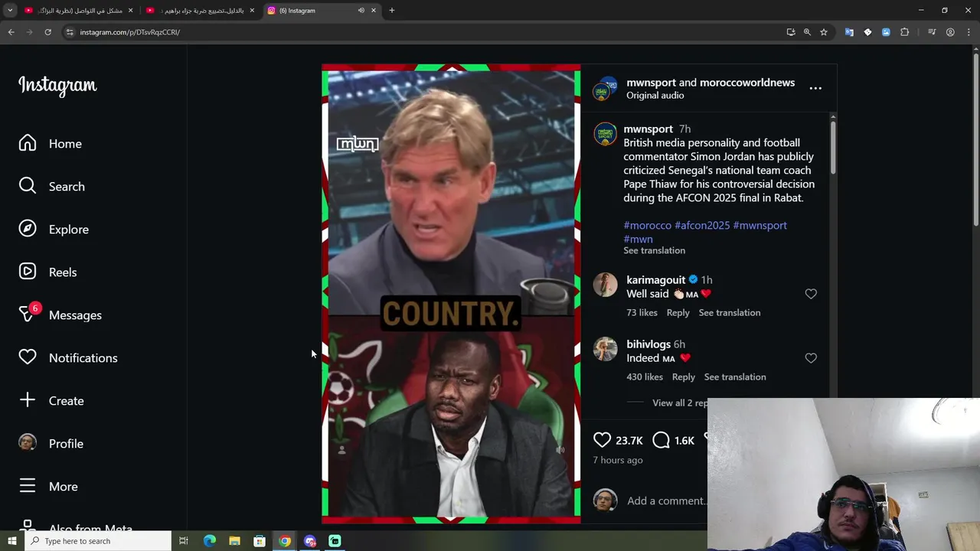Go to Explore page
Image resolution: width=980 pixels, height=551 pixels.
pos(54,230)
